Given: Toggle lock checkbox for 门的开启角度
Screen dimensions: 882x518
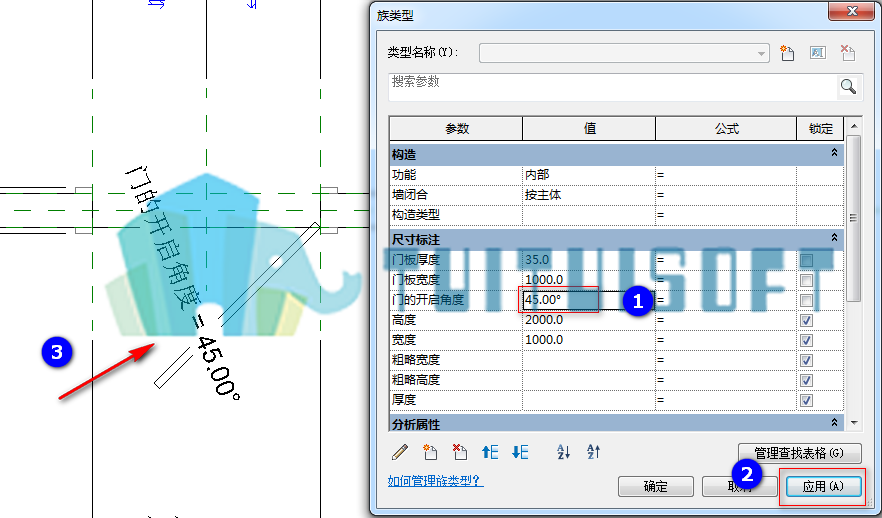Looking at the screenshot, I should pos(806,300).
